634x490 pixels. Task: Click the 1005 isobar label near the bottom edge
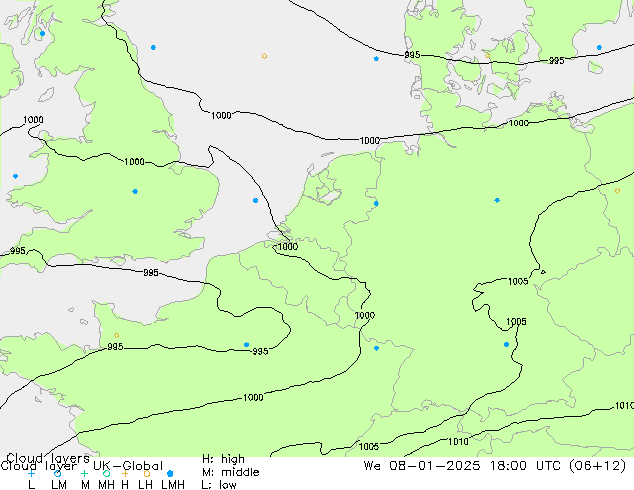(x=369, y=446)
